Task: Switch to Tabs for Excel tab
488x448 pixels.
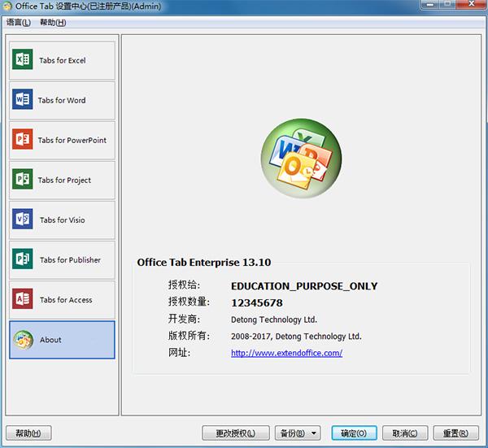Action: point(62,60)
